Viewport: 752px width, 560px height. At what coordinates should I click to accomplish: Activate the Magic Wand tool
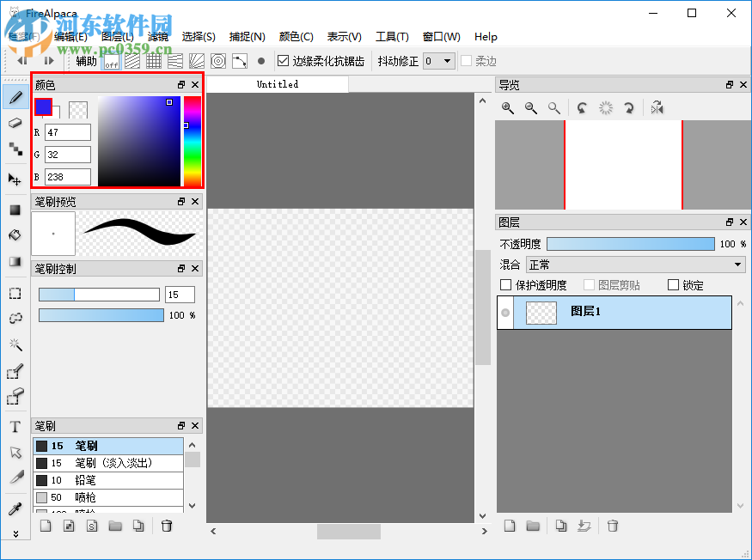pos(15,344)
